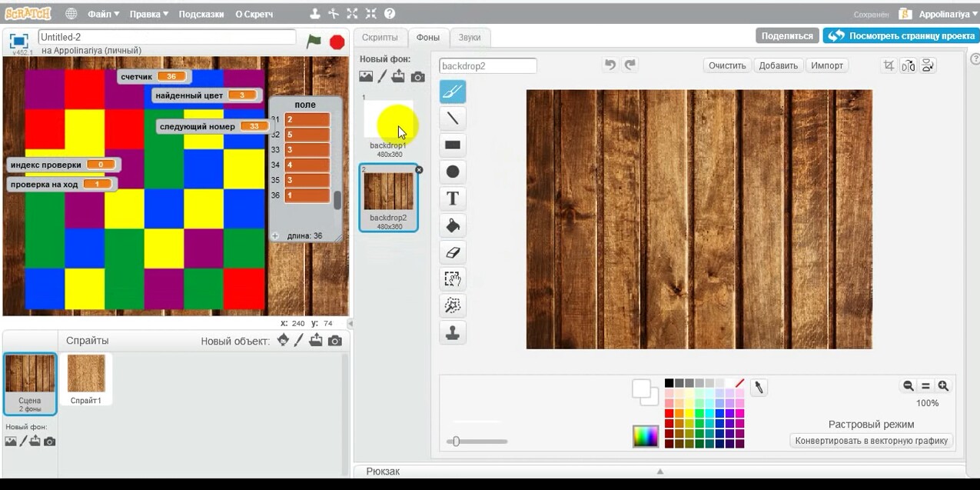Viewport: 980px width, 490px height.
Task: Pick the Rectangle shape tool
Action: (453, 145)
